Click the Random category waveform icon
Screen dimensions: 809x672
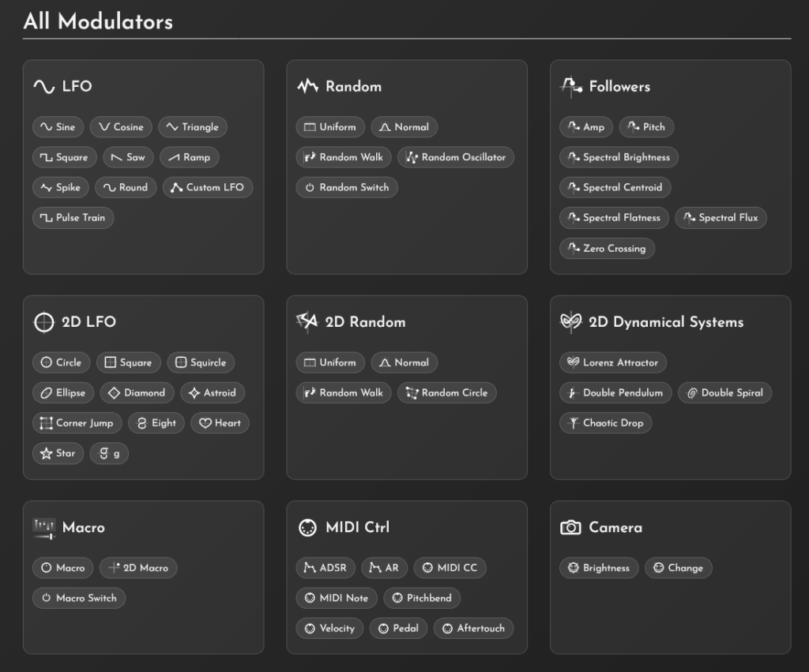pos(307,87)
